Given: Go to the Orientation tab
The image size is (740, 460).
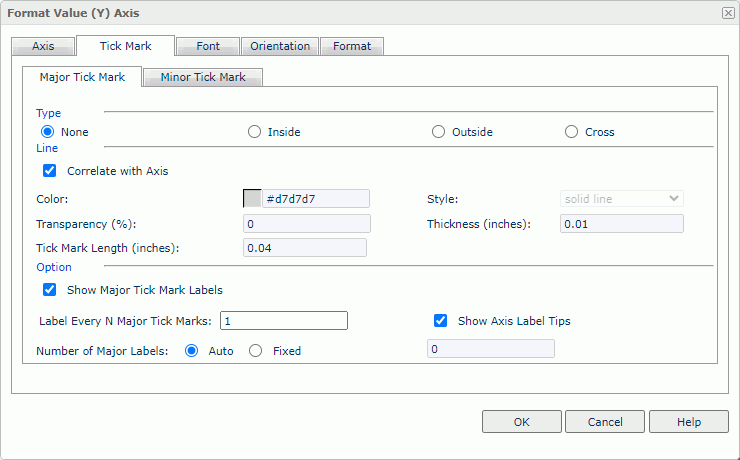Looking at the screenshot, I should [x=280, y=46].
